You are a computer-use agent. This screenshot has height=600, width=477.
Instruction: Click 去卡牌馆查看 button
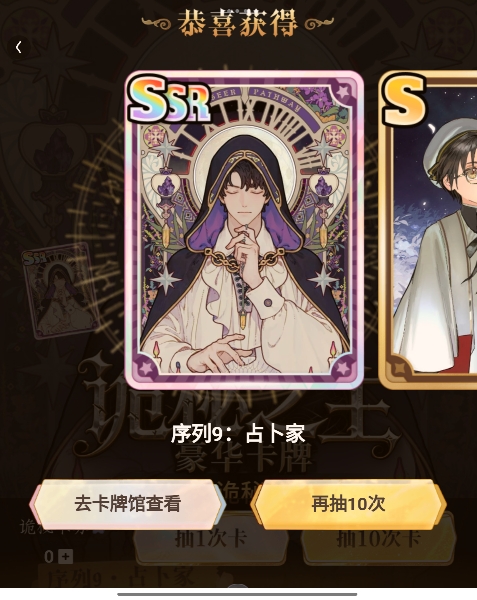[x=127, y=504]
